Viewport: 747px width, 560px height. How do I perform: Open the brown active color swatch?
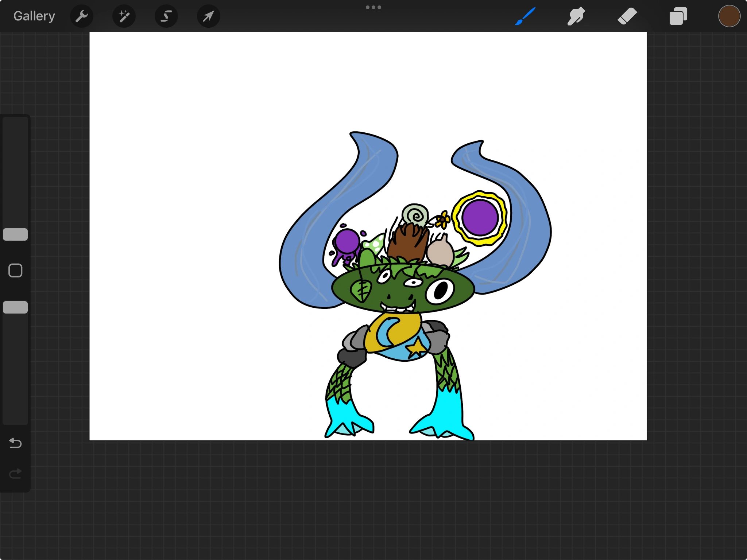tap(729, 16)
